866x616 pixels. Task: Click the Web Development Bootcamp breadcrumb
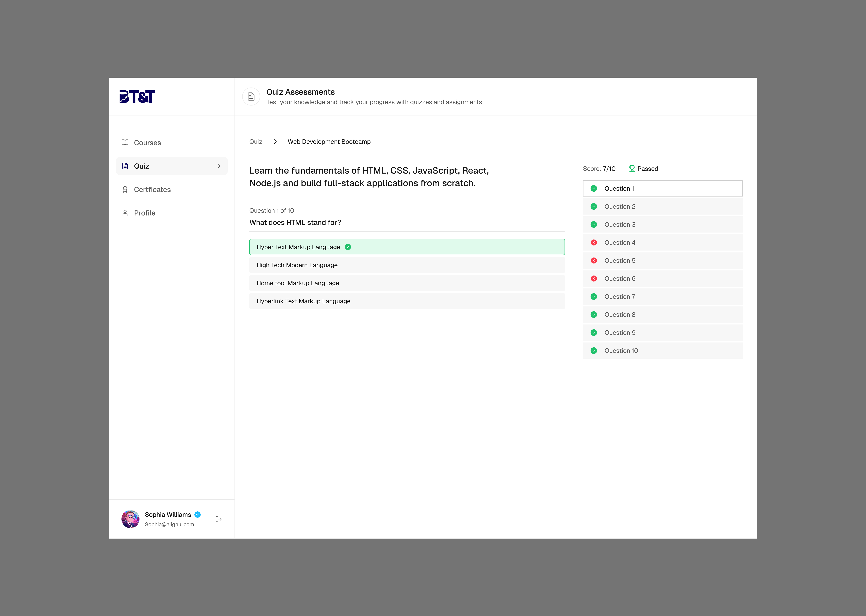tap(329, 142)
